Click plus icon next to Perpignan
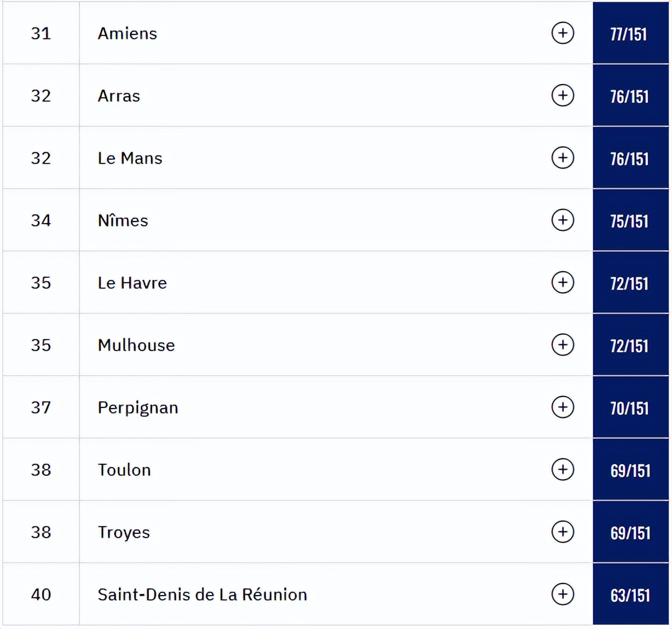Screen dimensions: 672x629 tap(563, 407)
